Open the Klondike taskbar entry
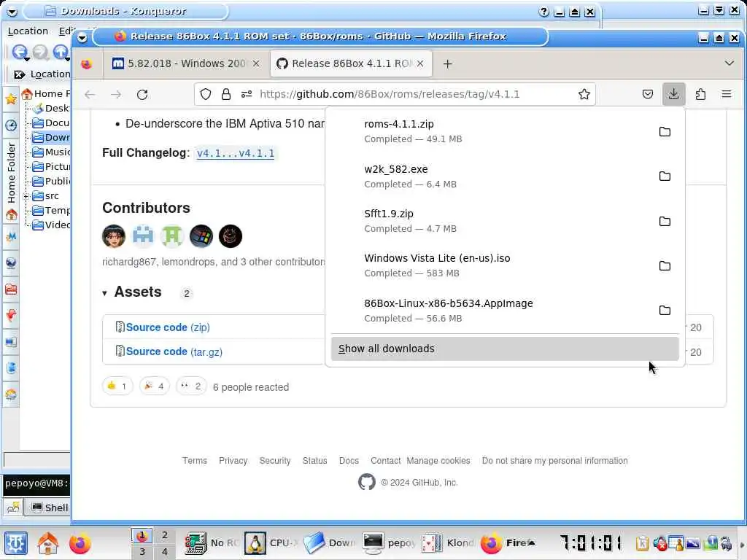The width and height of the screenshot is (747, 560). click(x=449, y=542)
